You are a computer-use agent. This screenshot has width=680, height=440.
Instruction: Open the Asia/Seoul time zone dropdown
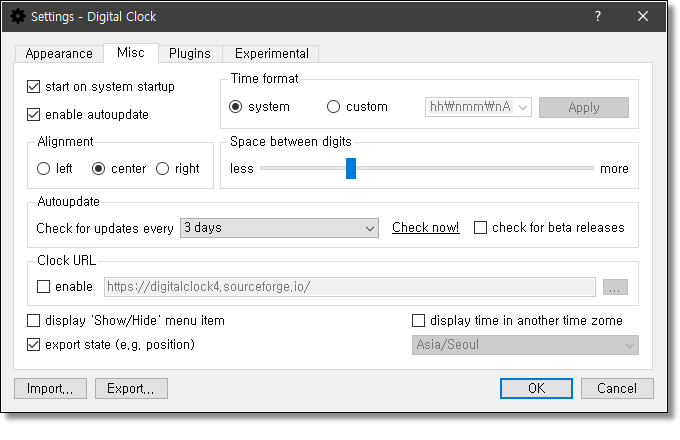pos(525,345)
